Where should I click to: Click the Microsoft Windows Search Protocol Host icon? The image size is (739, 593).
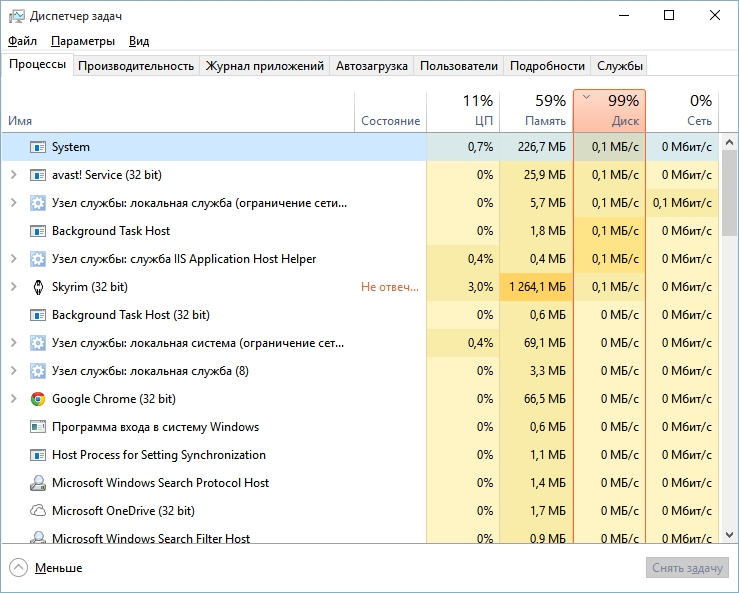tap(38, 483)
